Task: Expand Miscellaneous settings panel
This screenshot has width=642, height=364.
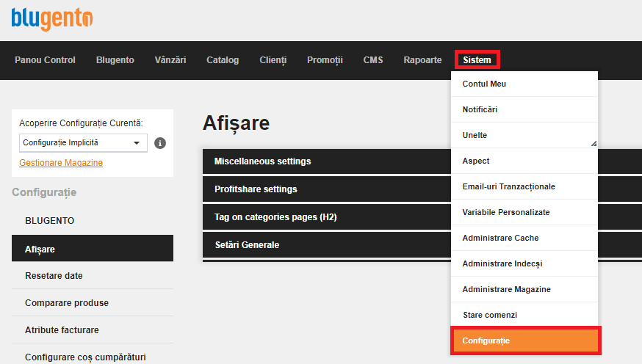Action: point(327,161)
